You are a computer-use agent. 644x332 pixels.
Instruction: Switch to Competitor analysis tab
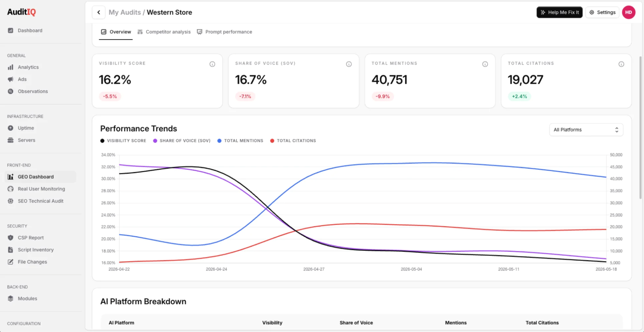pyautogui.click(x=164, y=32)
